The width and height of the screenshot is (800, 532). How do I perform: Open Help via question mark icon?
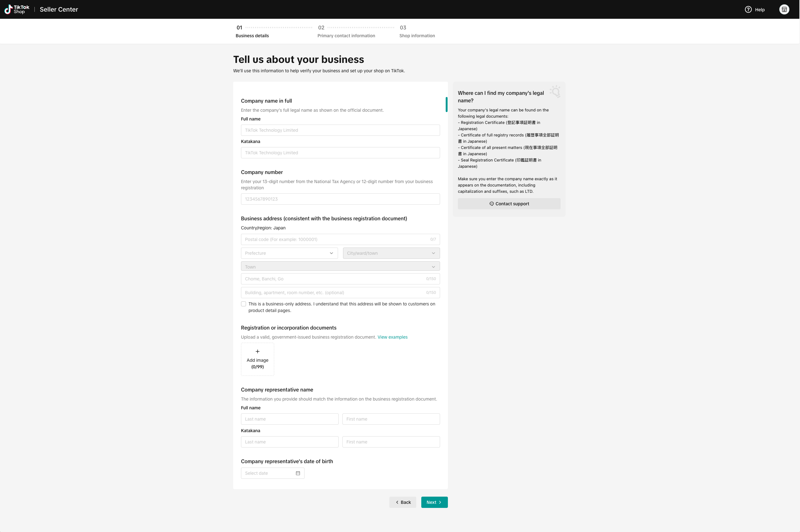click(748, 9)
